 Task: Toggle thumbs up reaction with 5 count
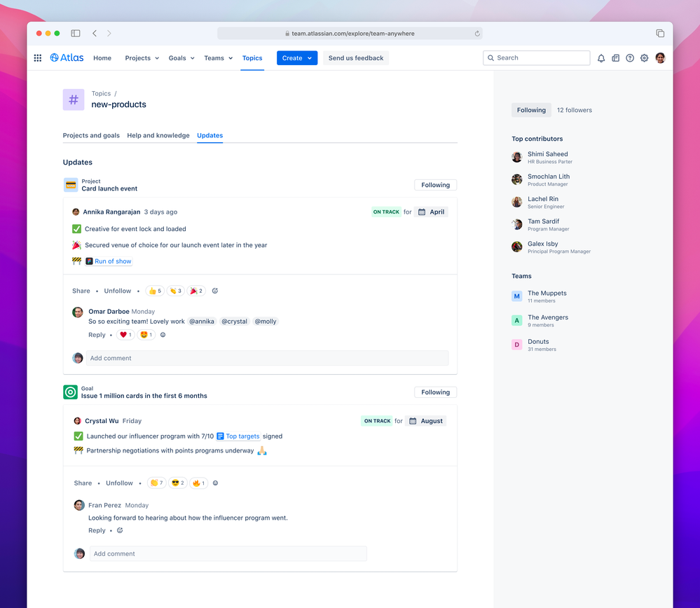click(155, 291)
